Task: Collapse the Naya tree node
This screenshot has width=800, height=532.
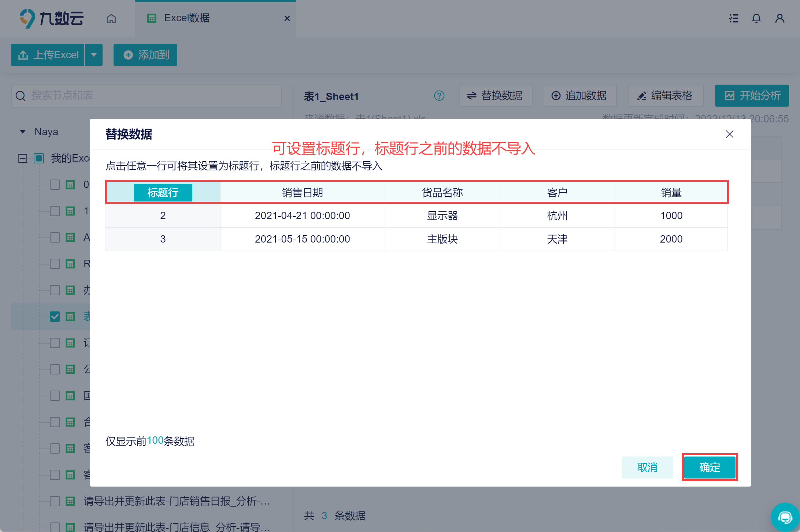Action: click(23, 132)
